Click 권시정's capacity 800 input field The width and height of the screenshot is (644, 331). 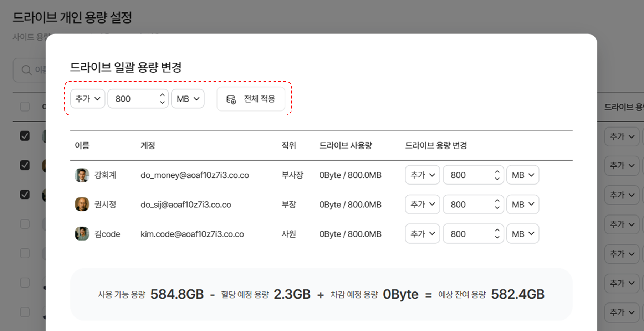click(468, 205)
